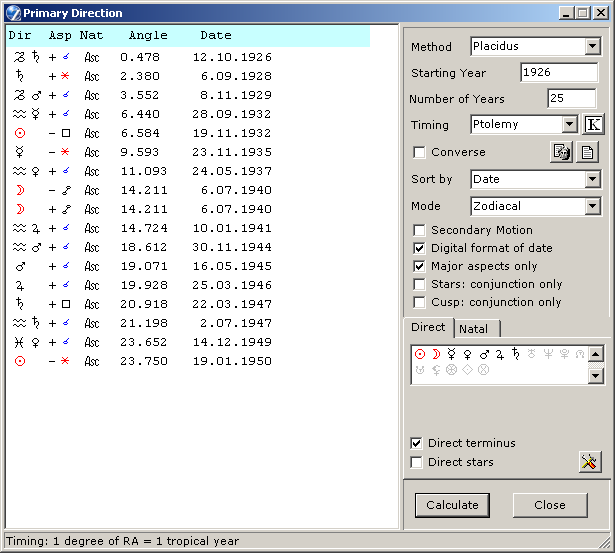This screenshot has width=615, height=553.
Task: Enable Direct stars checkbox
Action: (x=416, y=462)
